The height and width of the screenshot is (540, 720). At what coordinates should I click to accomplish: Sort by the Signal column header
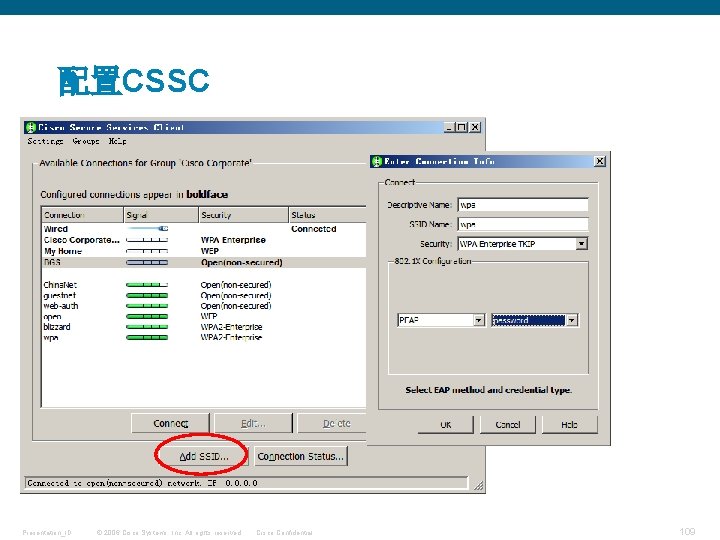(161, 214)
